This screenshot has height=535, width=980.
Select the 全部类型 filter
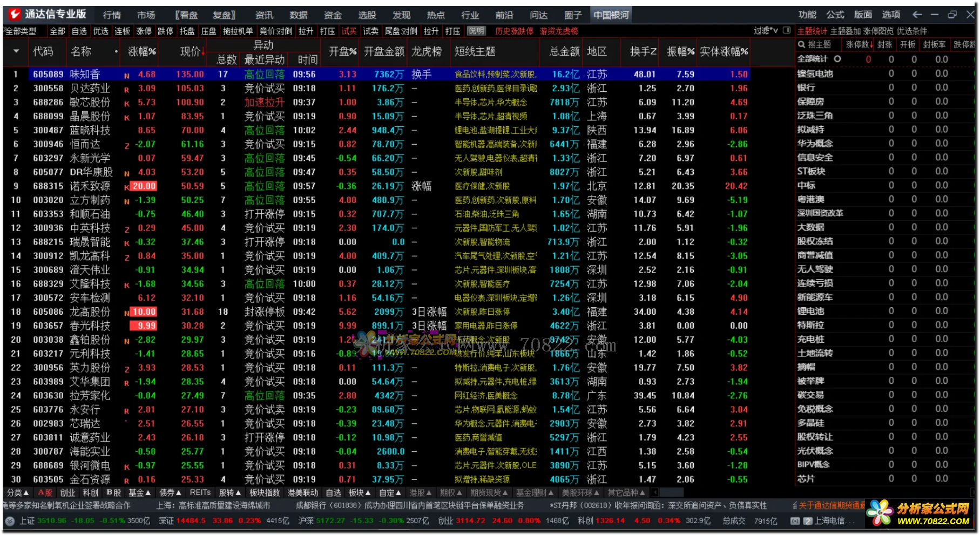coord(21,31)
